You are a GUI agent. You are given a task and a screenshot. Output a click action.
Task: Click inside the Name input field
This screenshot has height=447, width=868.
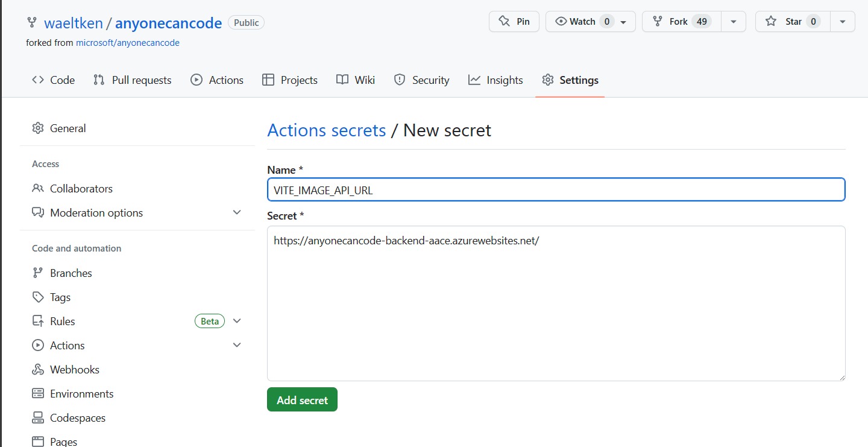556,189
